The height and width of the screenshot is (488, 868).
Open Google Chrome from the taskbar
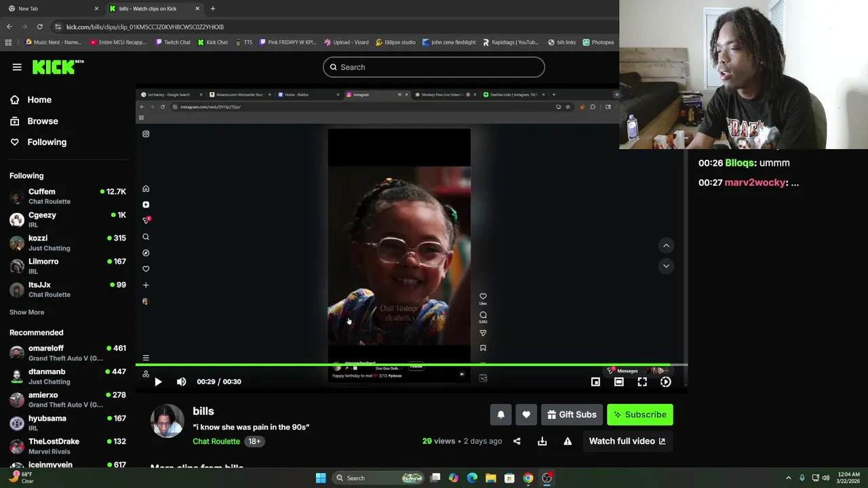point(528,478)
